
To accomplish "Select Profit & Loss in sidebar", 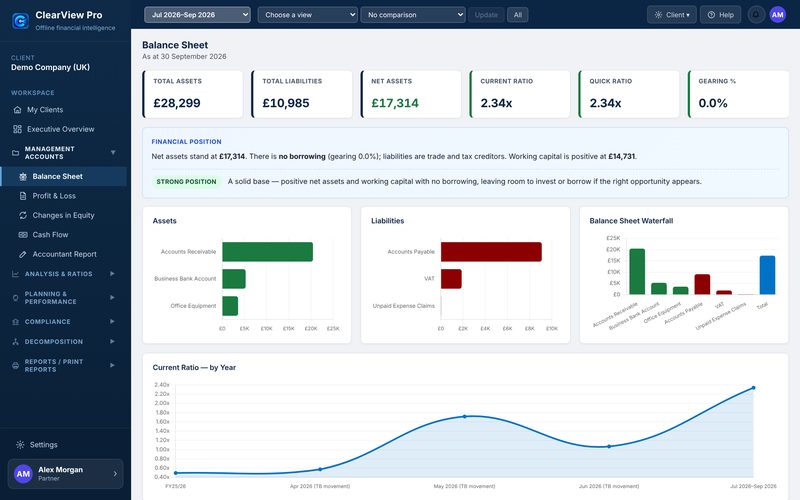I will [x=64, y=196].
